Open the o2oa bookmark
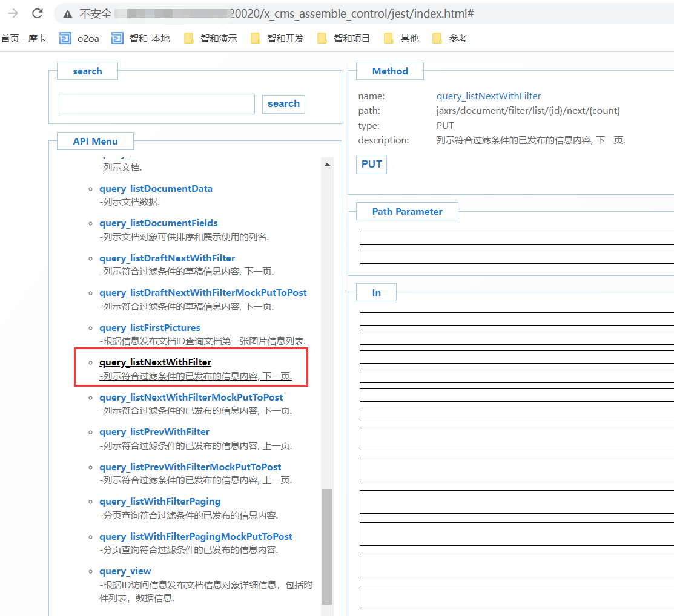Viewport: 674px width, 616px height. [x=80, y=39]
